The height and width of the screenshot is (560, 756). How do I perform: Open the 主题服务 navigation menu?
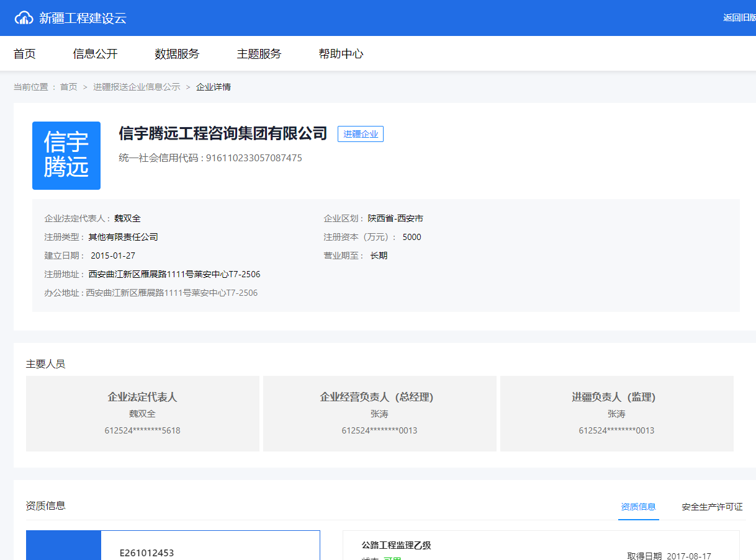pos(258,54)
